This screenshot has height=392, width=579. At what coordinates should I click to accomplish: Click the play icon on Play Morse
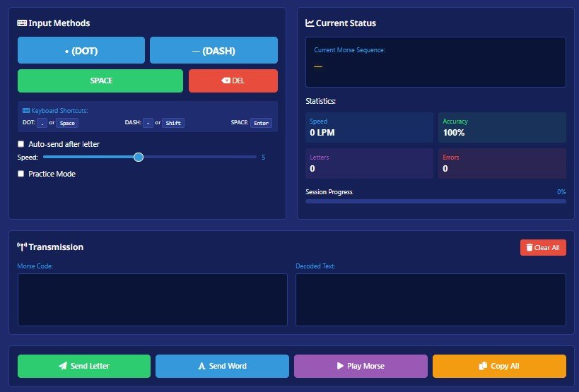[340, 366]
